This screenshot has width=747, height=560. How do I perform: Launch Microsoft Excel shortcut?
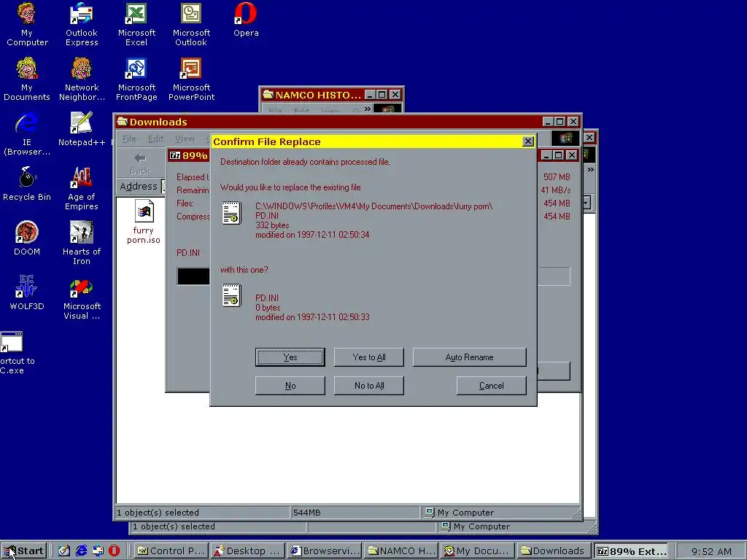click(x=136, y=24)
